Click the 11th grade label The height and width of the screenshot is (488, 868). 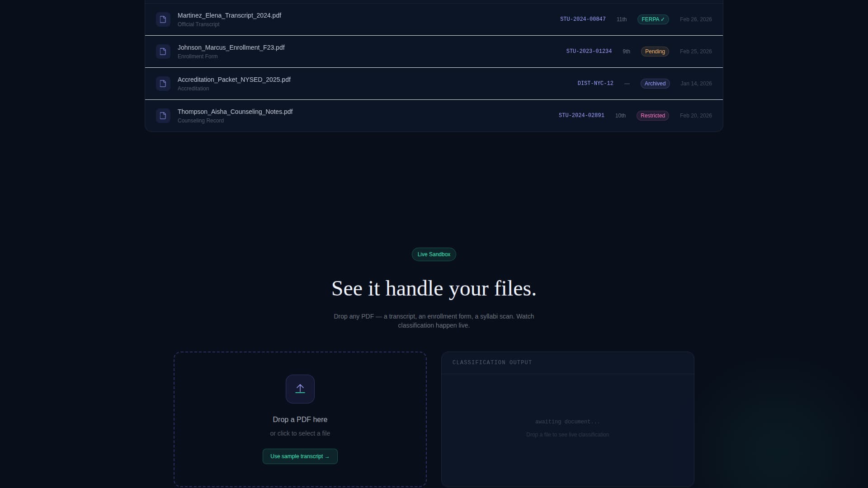coord(622,19)
